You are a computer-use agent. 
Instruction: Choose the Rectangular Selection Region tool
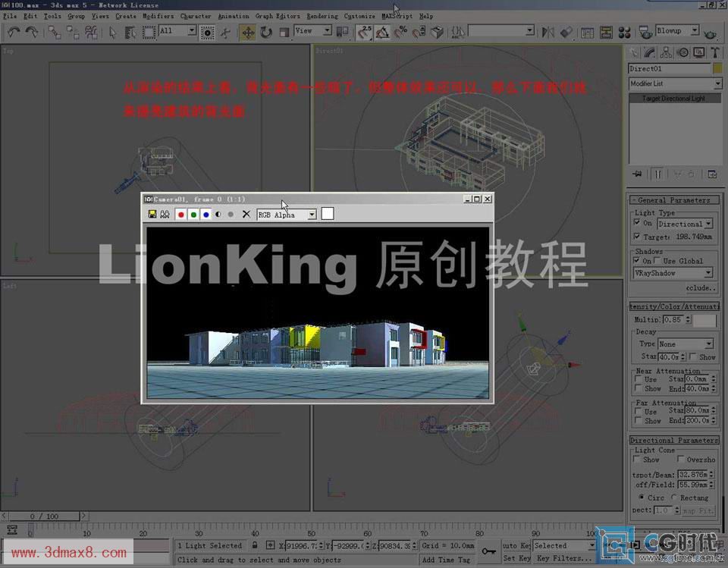click(x=149, y=32)
